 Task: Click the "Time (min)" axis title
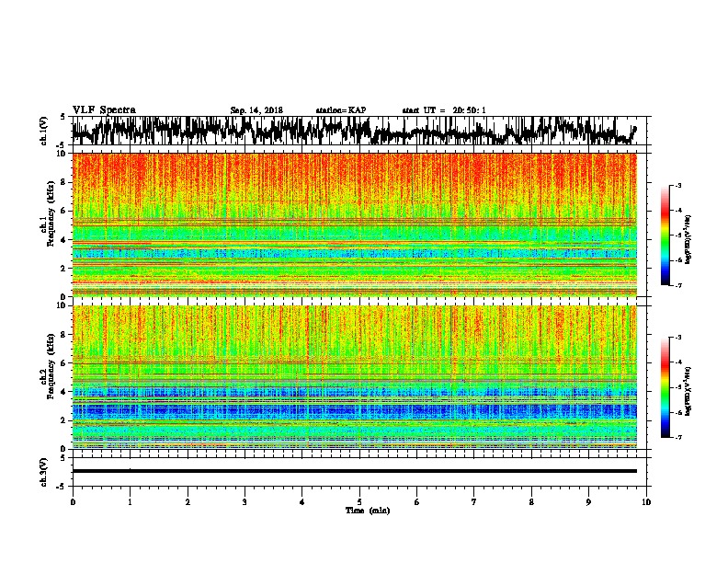pos(368,511)
